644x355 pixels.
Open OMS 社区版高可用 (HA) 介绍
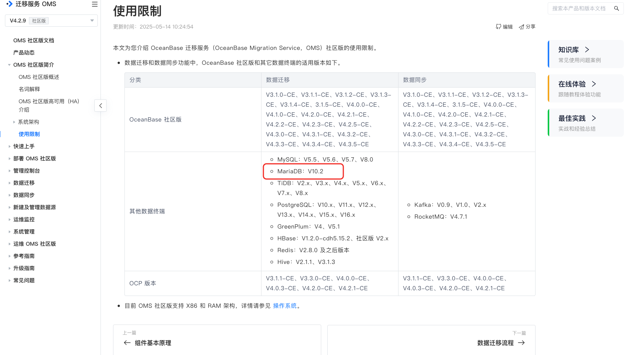tap(49, 106)
